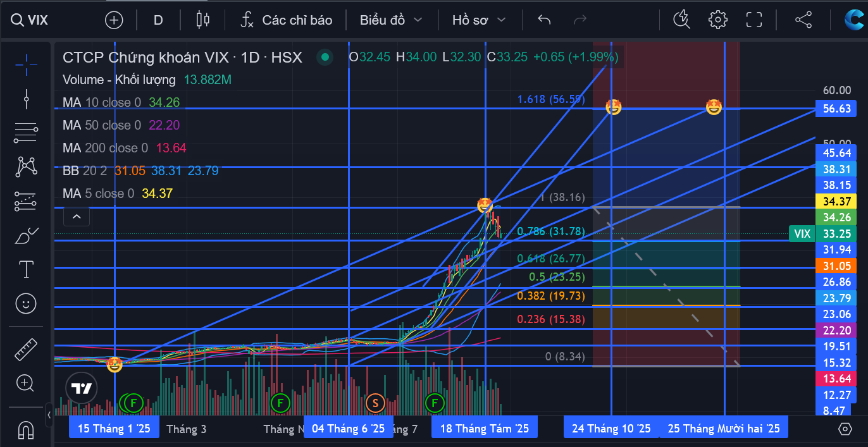Click the 0 (8.34) Fibonacci level label
868x447 pixels.
pos(565,357)
